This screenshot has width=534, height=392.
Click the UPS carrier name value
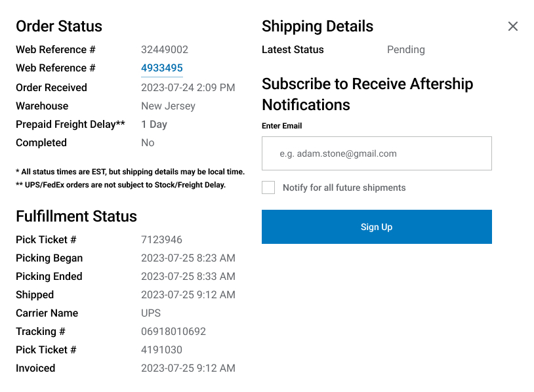click(x=151, y=313)
